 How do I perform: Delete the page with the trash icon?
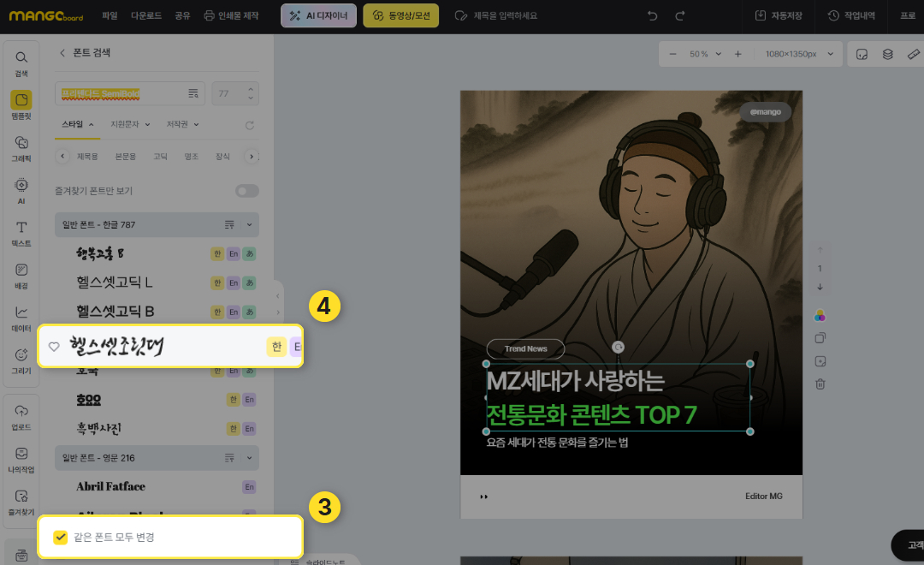coord(820,384)
